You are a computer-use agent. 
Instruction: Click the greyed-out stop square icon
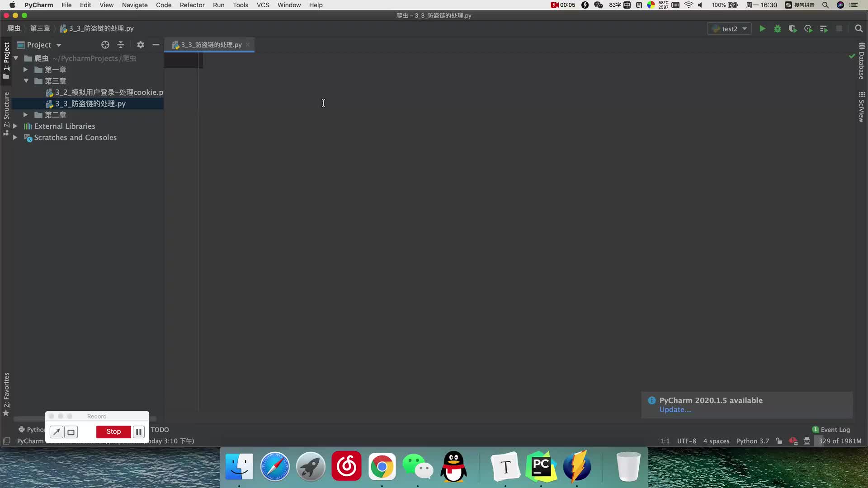point(839,28)
